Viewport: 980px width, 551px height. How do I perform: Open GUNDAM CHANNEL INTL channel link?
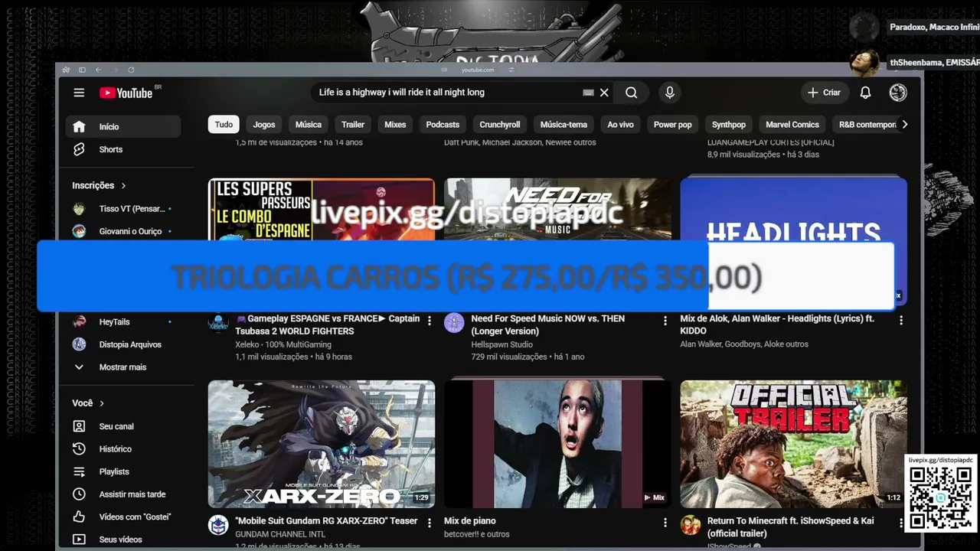click(x=282, y=534)
